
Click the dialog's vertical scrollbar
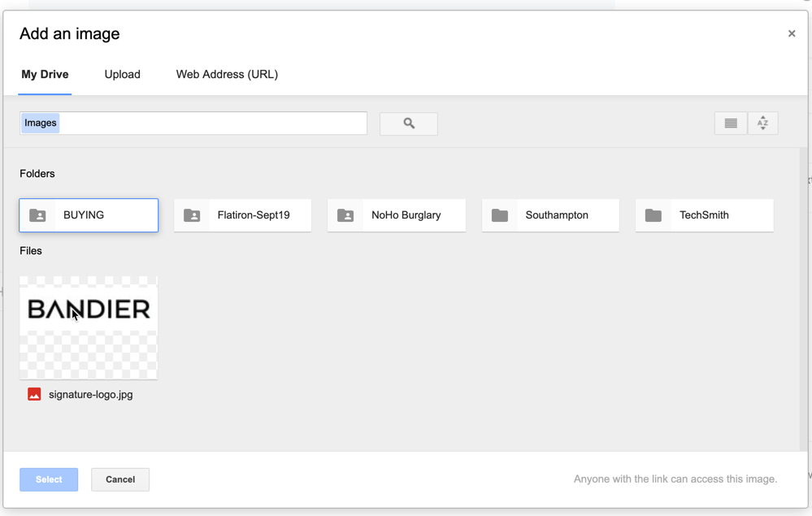804,299
